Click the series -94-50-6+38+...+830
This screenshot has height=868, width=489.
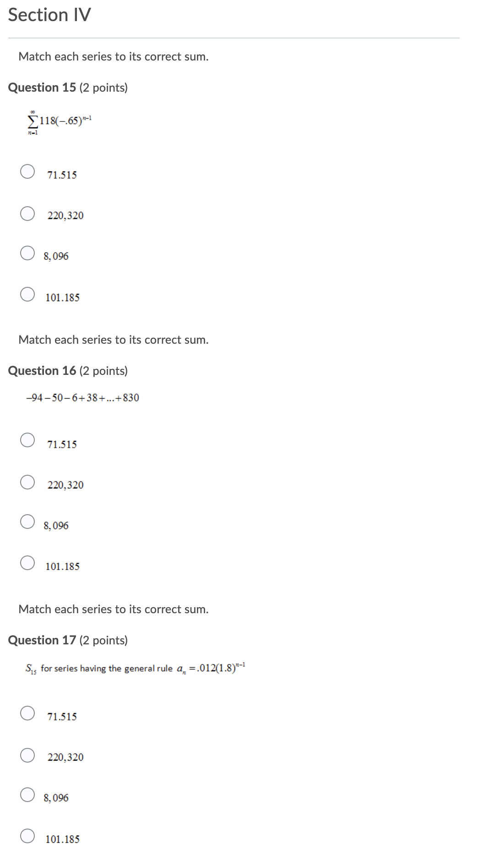click(82, 398)
